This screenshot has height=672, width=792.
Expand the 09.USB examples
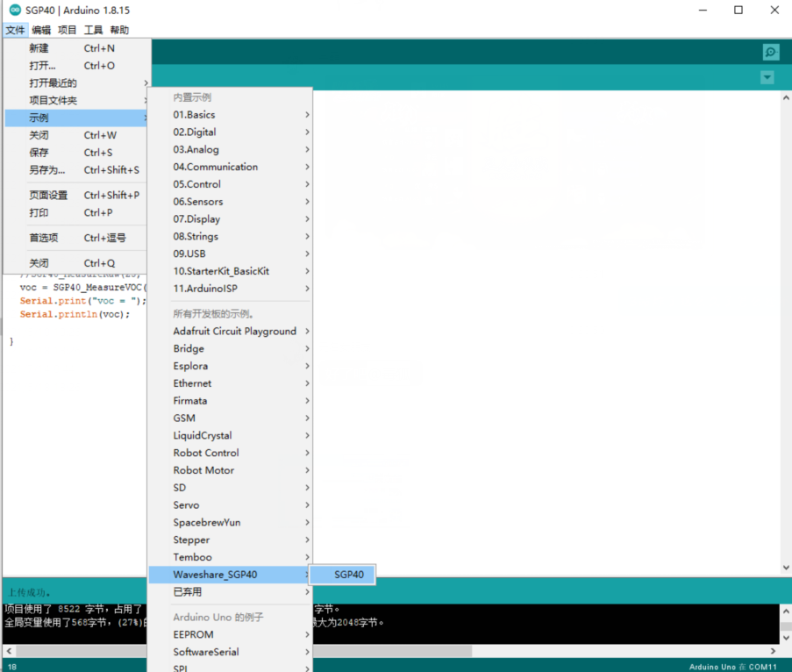[x=231, y=254]
